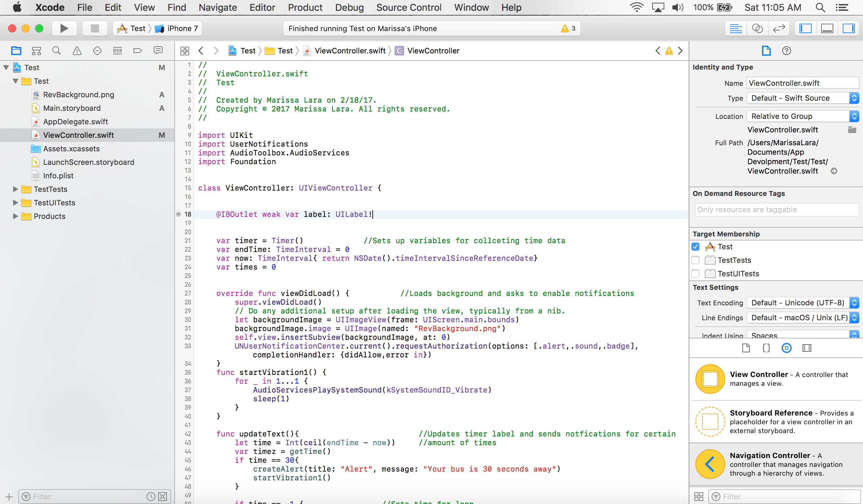Show the Quick Help inspector
863x504 pixels.
[x=787, y=51]
